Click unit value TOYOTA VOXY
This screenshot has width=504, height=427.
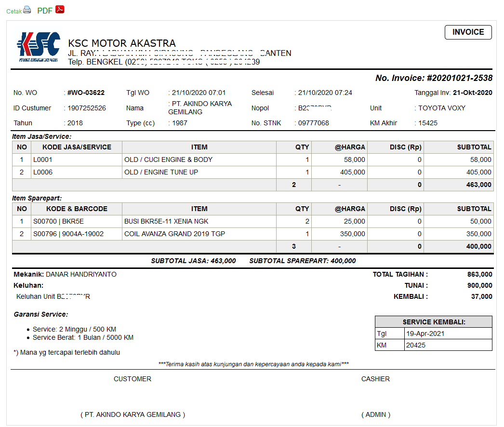click(x=442, y=108)
